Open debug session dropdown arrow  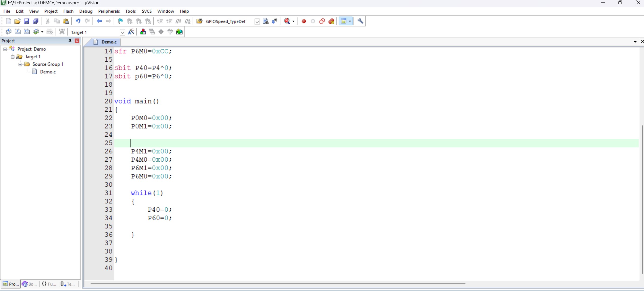(x=293, y=21)
